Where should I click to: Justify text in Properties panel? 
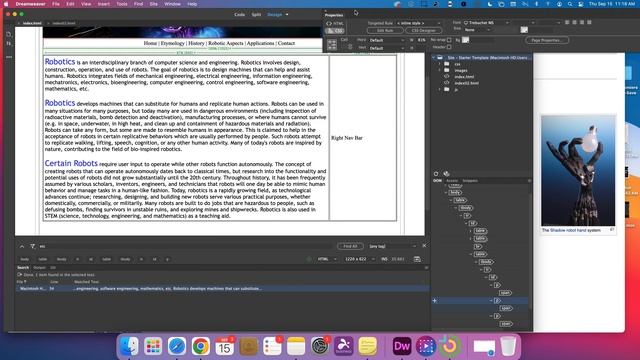click(589, 22)
